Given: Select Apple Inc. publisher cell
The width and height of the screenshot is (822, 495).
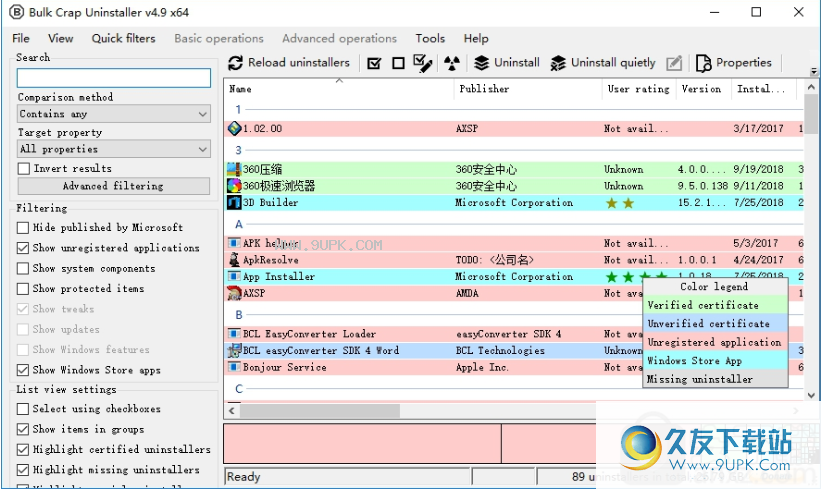Looking at the screenshot, I should click(x=482, y=367).
